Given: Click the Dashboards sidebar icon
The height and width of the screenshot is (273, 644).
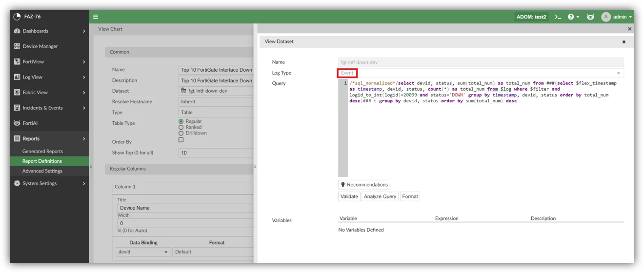Looking at the screenshot, I should [x=17, y=31].
